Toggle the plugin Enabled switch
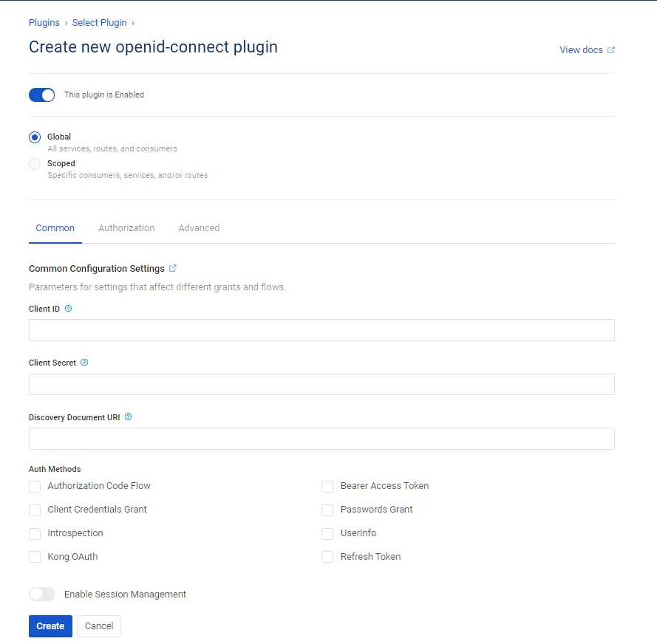 tap(42, 95)
